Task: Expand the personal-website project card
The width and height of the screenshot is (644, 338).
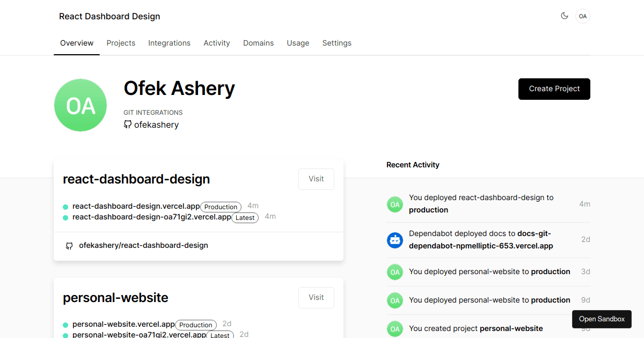Action: point(115,297)
